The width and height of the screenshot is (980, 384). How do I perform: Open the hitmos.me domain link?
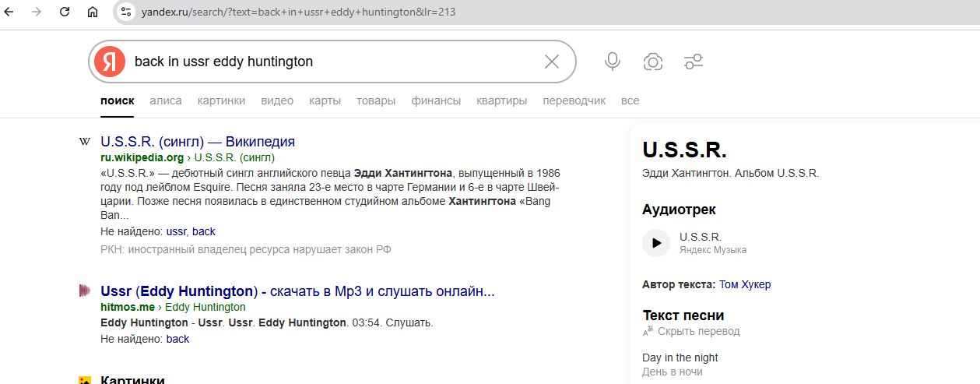[128, 307]
